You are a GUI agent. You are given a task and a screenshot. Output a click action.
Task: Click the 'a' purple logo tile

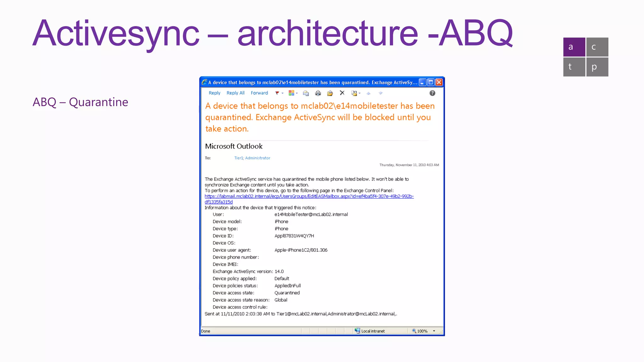(574, 47)
